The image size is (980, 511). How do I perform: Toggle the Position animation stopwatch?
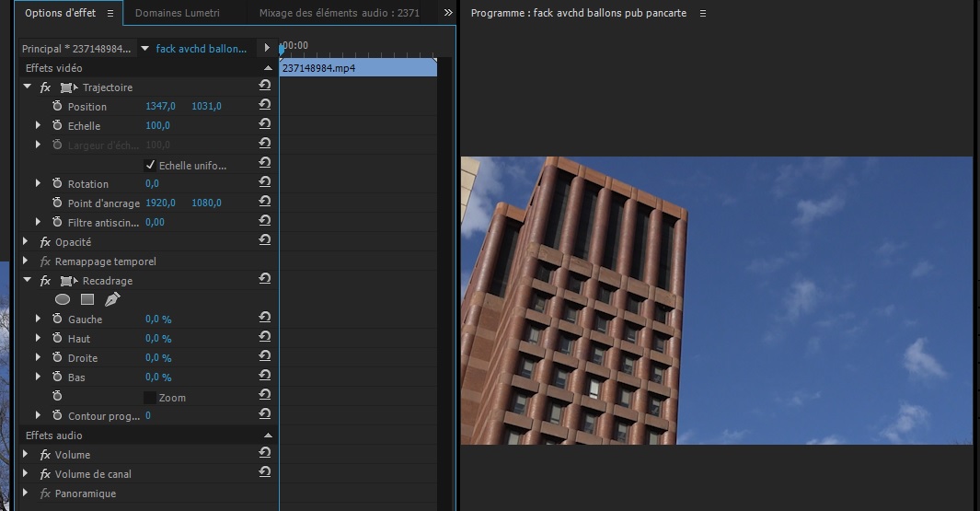point(57,107)
